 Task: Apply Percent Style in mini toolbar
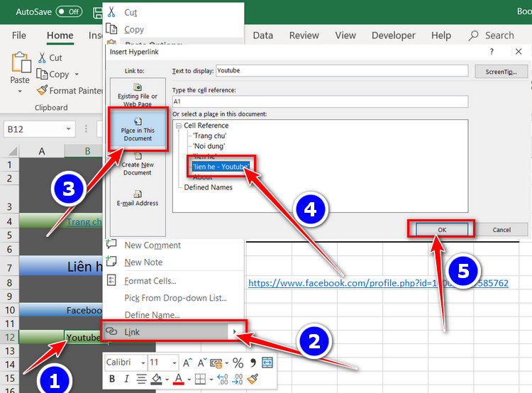point(238,362)
